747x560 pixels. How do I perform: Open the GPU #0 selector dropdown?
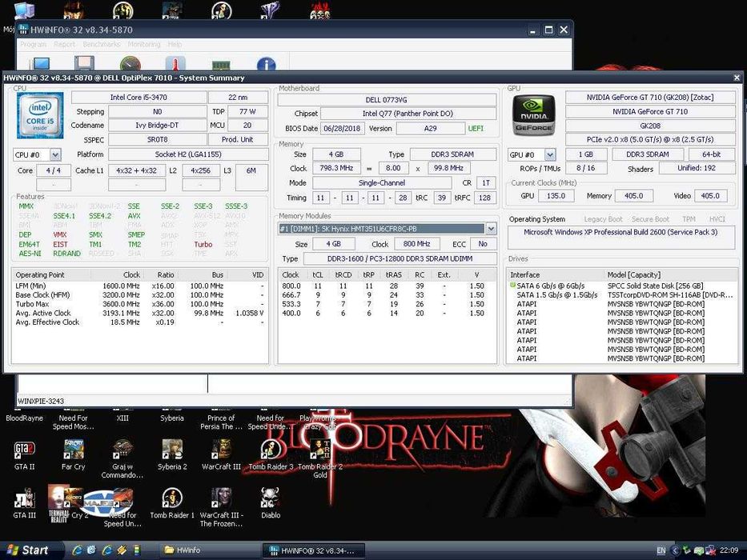point(550,154)
